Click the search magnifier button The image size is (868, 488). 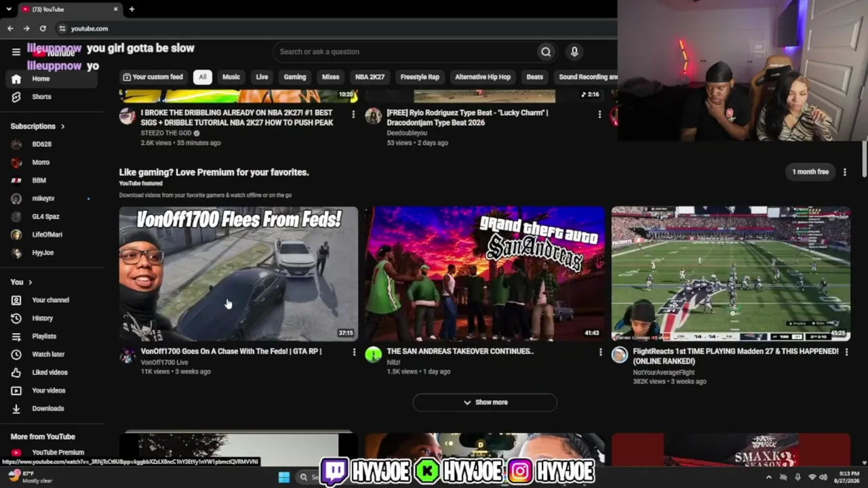tap(546, 52)
